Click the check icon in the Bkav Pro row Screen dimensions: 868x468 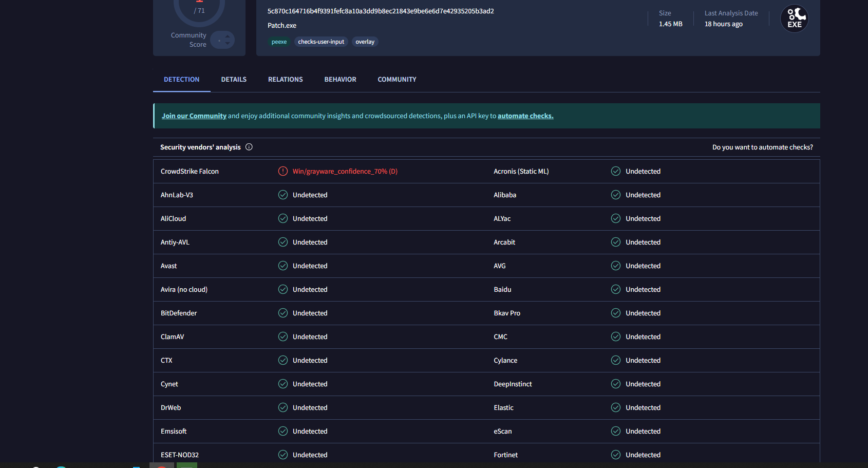(616, 313)
